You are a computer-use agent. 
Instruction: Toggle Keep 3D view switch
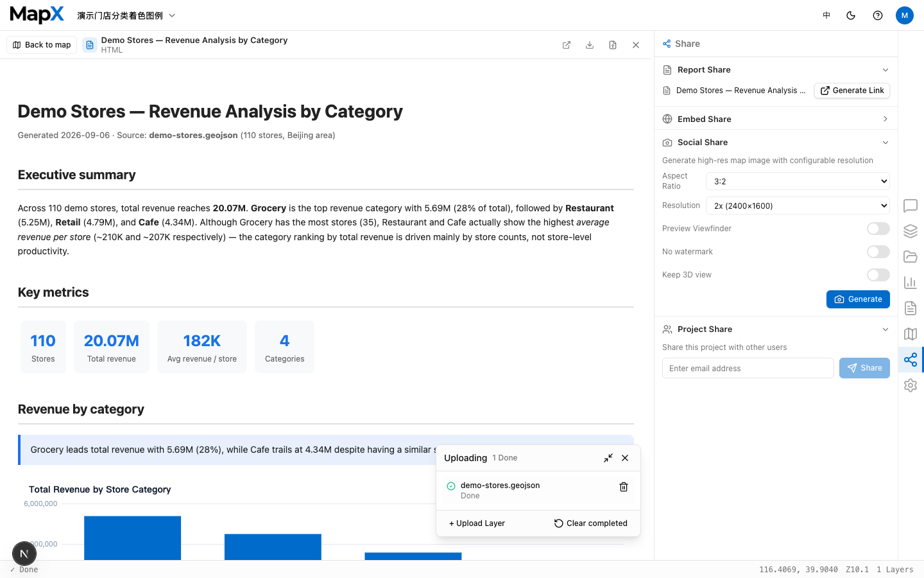[x=878, y=275]
